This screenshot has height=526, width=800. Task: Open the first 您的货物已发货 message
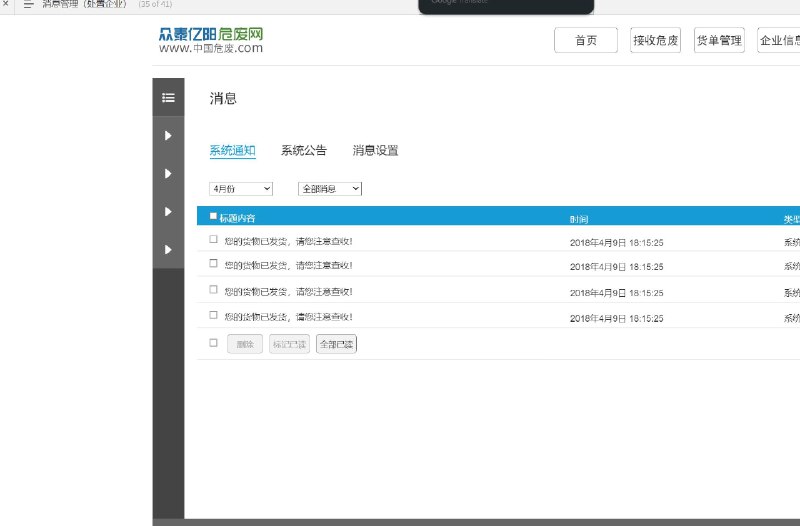click(288, 241)
